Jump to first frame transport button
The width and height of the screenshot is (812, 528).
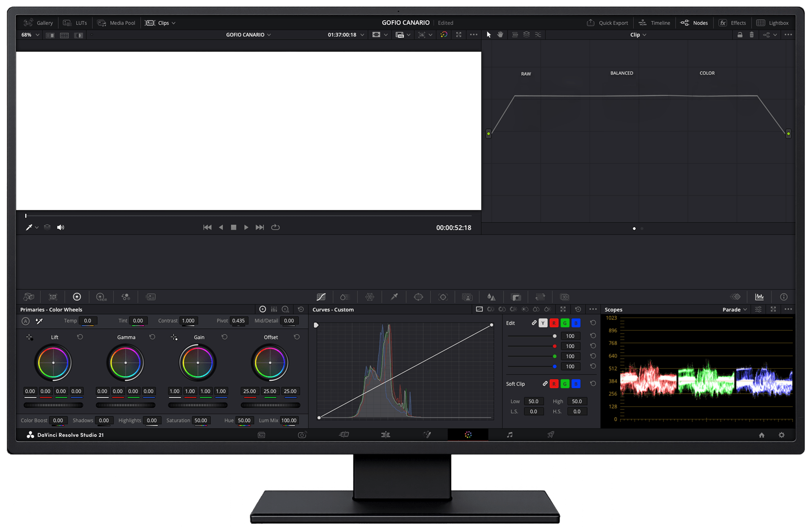(x=207, y=227)
